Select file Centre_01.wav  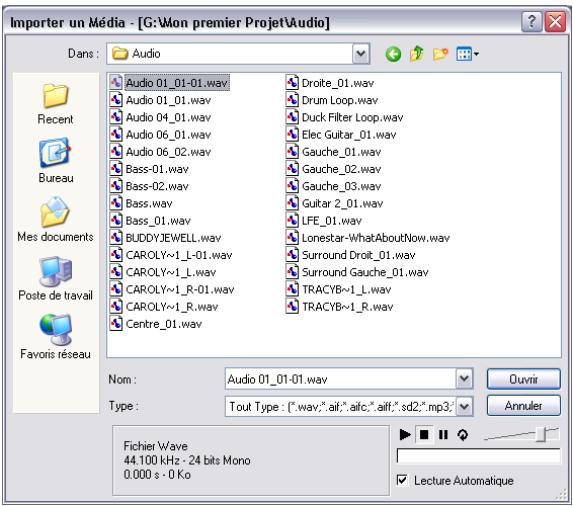click(x=156, y=324)
